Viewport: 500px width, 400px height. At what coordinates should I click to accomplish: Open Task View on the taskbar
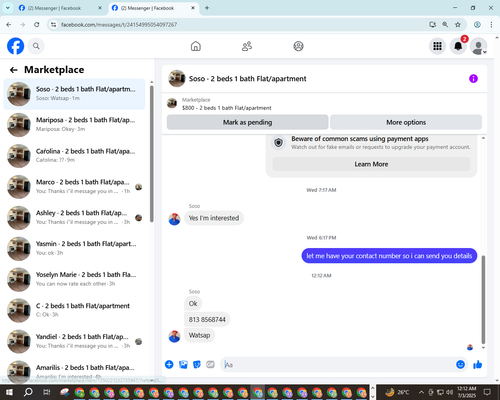point(47,392)
